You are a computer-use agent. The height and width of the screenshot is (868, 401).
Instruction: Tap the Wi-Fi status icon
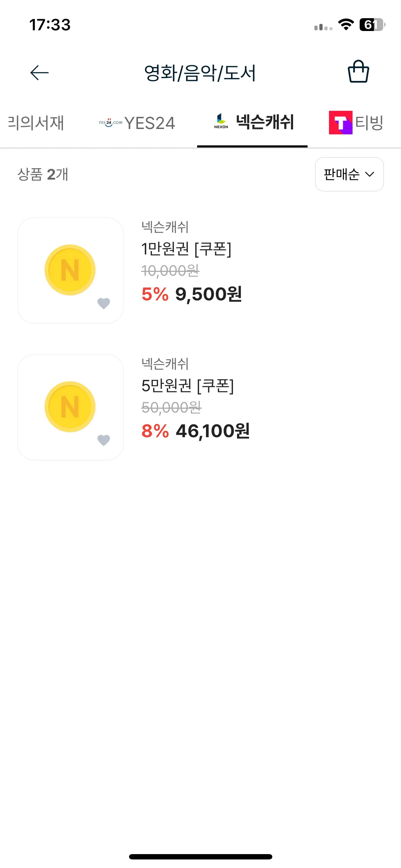pos(346,25)
